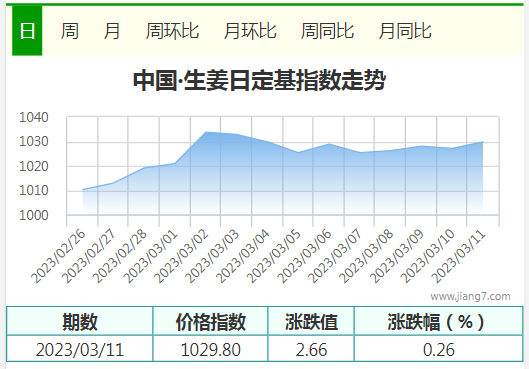Click the 1010 y-axis label
The width and height of the screenshot is (529, 369).
(34, 191)
